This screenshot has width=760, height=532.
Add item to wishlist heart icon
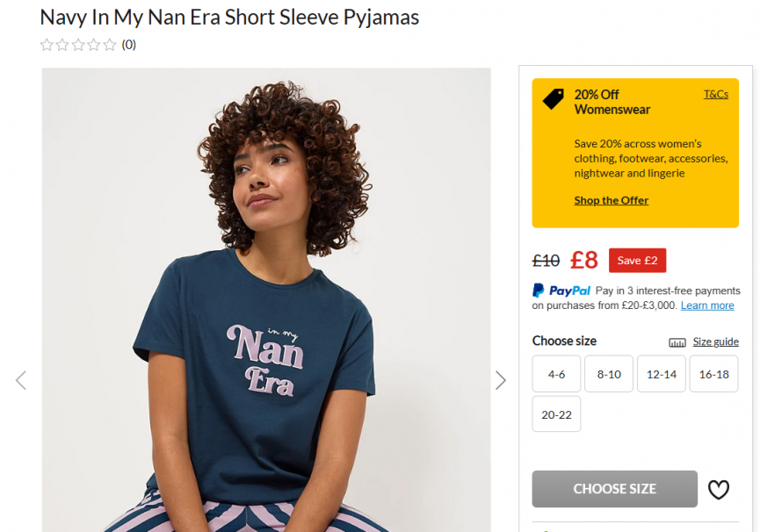pyautogui.click(x=719, y=490)
